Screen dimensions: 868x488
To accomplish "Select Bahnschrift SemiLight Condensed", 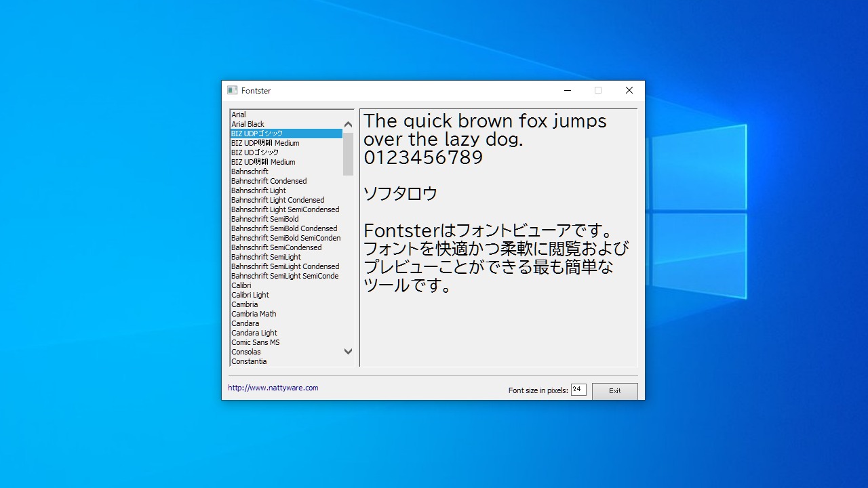I will pyautogui.click(x=286, y=266).
